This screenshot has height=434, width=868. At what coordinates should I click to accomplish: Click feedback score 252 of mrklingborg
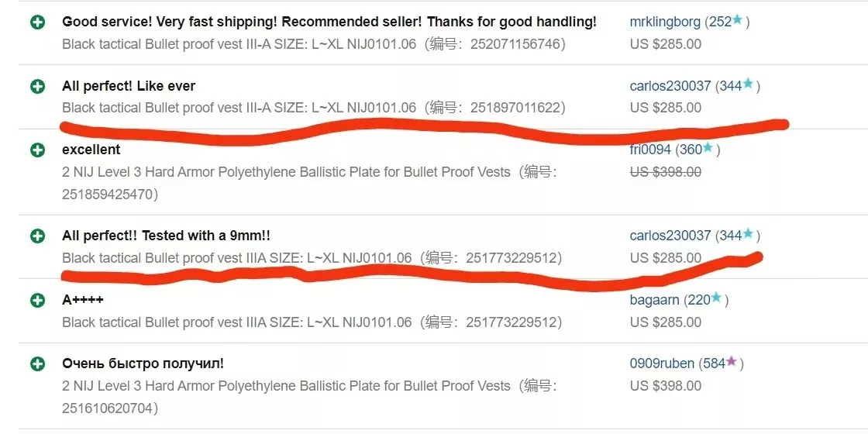(x=720, y=22)
